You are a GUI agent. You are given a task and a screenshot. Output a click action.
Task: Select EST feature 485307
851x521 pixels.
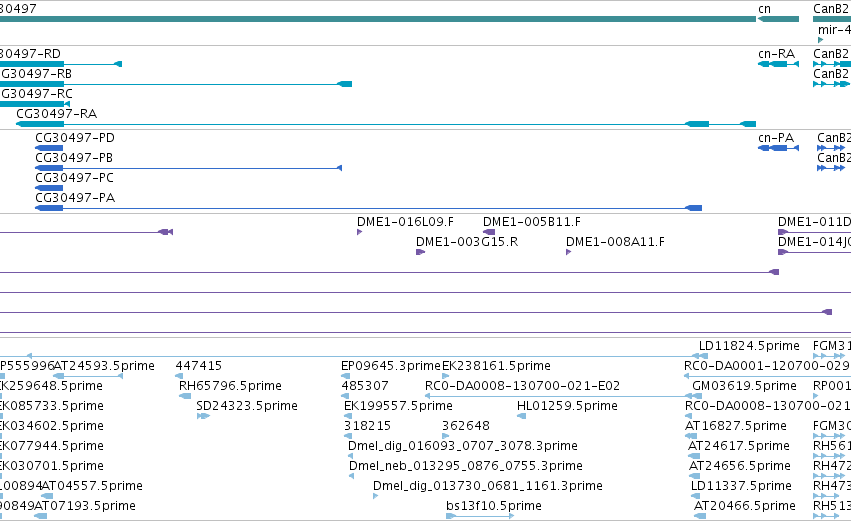tap(344, 396)
